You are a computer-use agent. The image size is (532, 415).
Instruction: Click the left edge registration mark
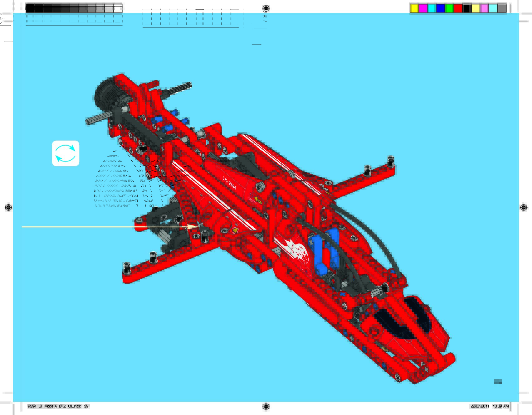click(x=8, y=207)
